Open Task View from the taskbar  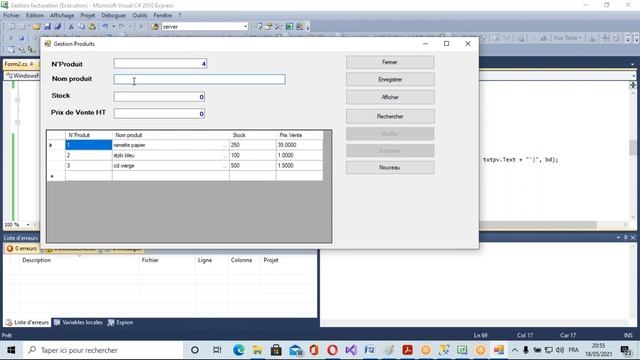pos(217,350)
